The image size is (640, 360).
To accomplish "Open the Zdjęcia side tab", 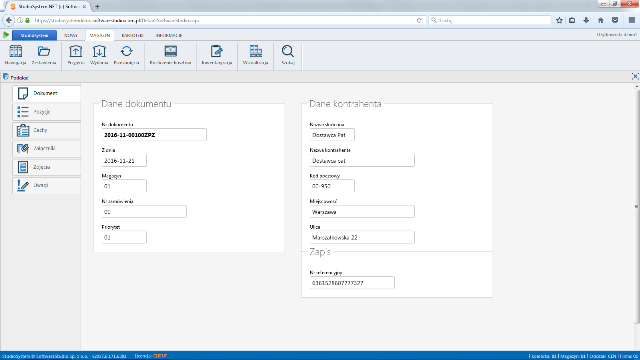I will [47, 167].
